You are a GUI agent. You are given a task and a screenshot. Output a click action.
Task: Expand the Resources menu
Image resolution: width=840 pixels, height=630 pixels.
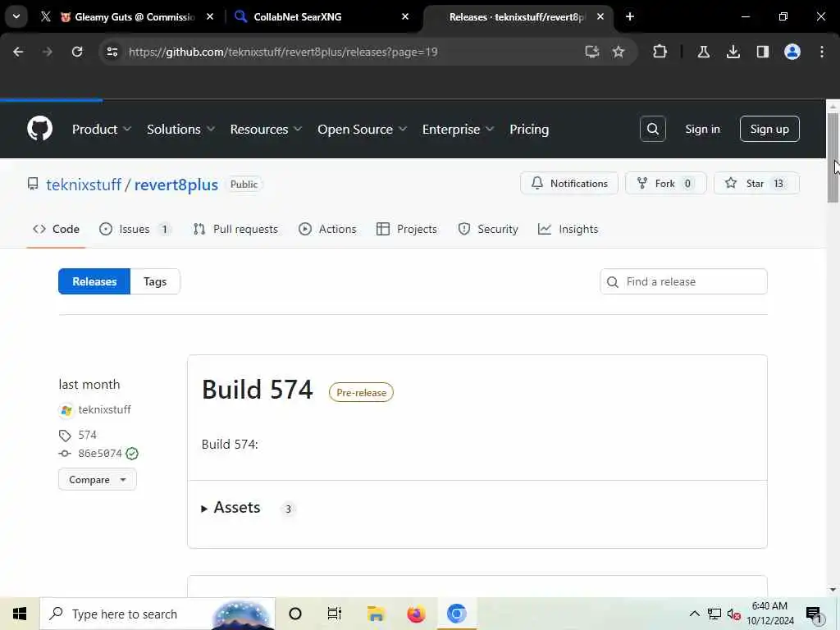pos(267,129)
